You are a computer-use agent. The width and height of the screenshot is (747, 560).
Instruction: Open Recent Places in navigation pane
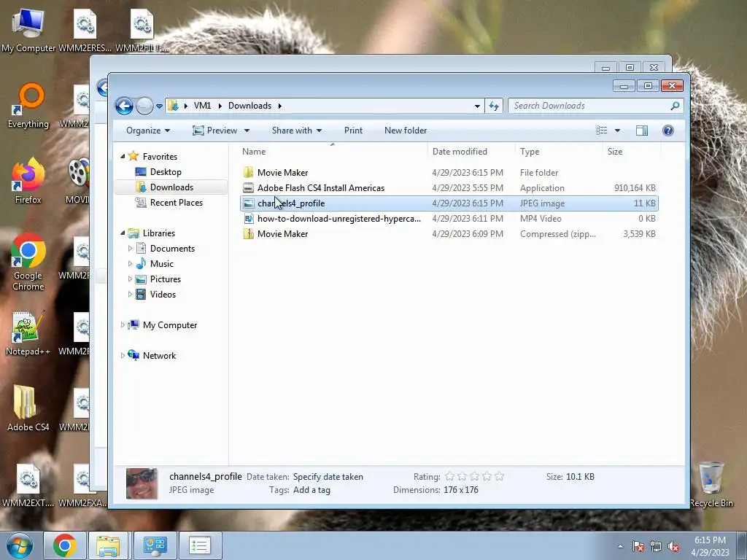coord(177,203)
